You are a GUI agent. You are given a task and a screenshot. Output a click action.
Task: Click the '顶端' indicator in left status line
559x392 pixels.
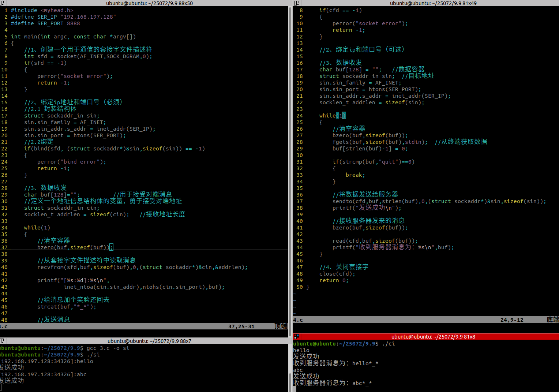point(281,326)
